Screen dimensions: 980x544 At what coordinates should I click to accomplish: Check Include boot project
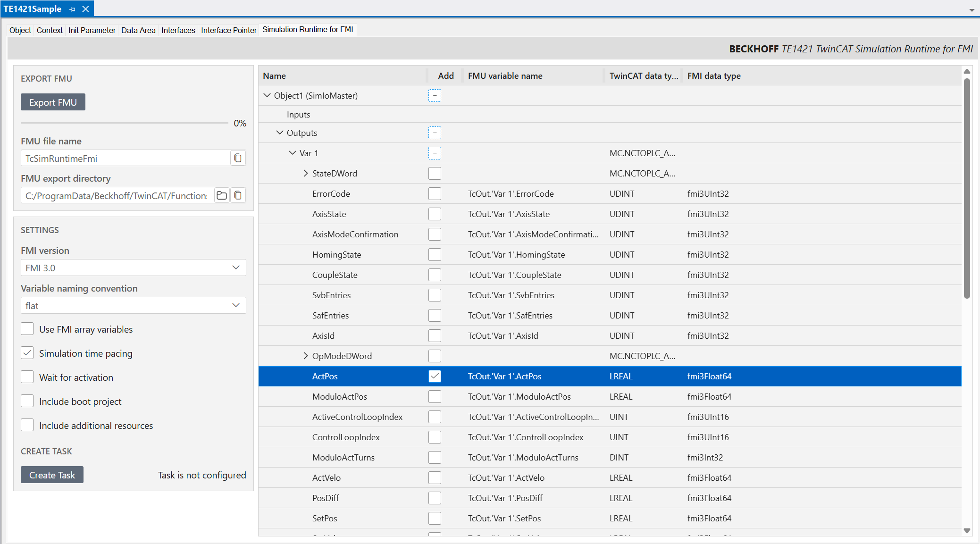coord(27,401)
